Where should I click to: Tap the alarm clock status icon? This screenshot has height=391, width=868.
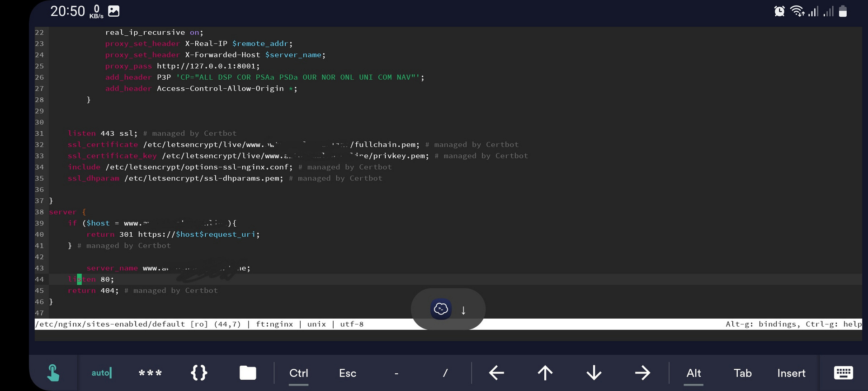coord(779,11)
